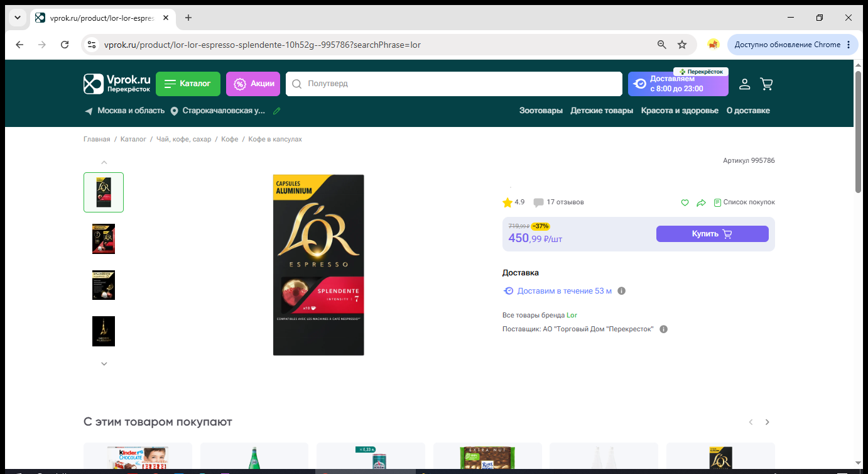868x474 pixels.
Task: Open the green bottle product card
Action: pos(254,457)
